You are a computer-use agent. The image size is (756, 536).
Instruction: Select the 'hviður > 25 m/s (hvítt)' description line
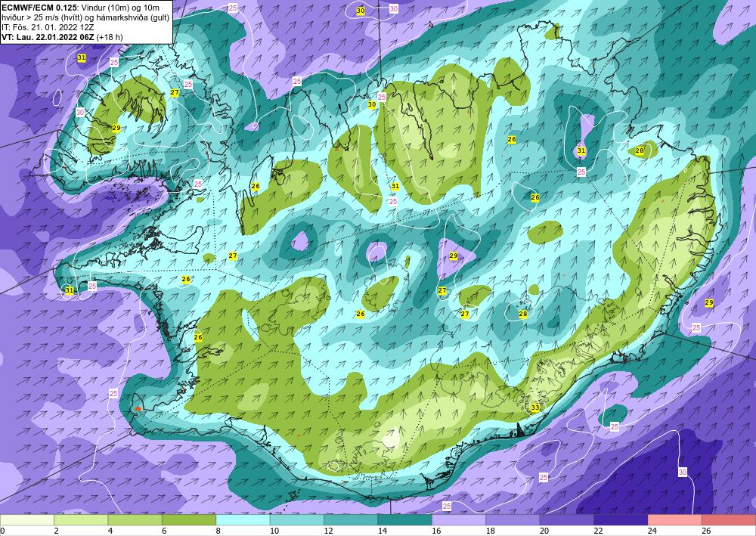click(x=85, y=17)
